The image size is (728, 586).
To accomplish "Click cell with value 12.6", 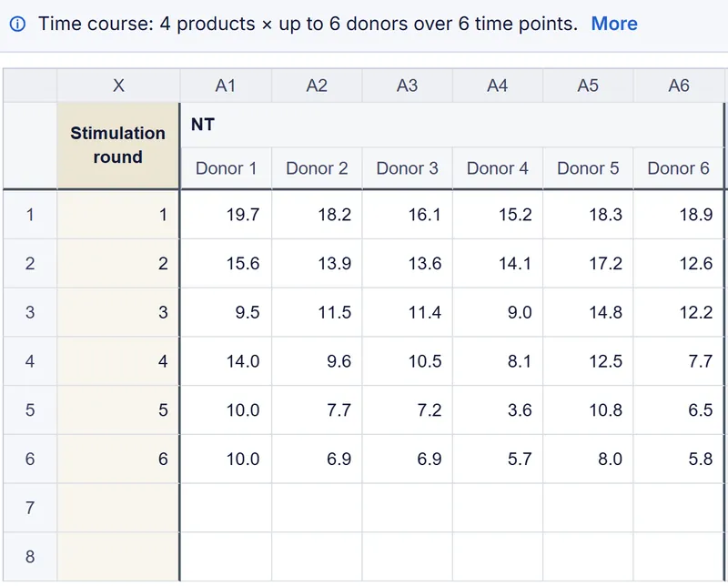I will tap(678, 263).
